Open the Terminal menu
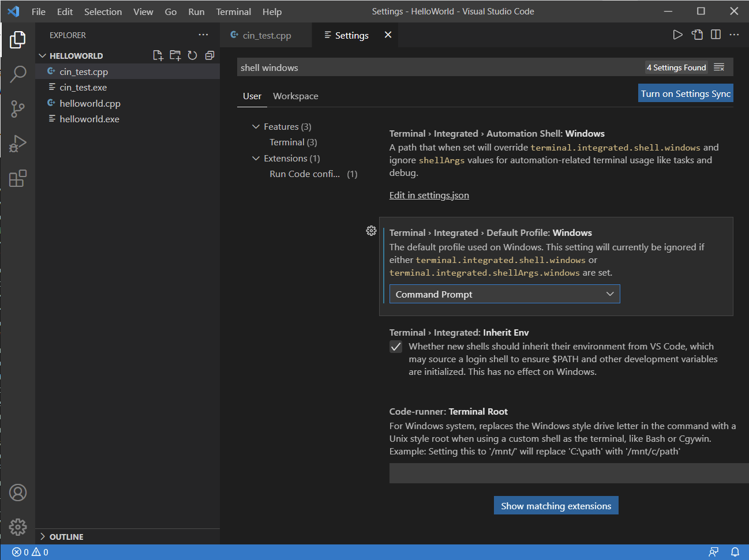The image size is (749, 560). point(234,12)
